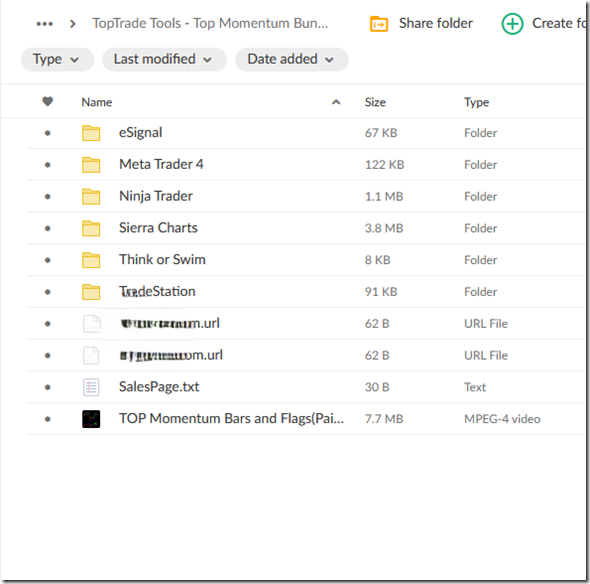
Task: Open the Think or Swim folder name
Action: (162, 260)
